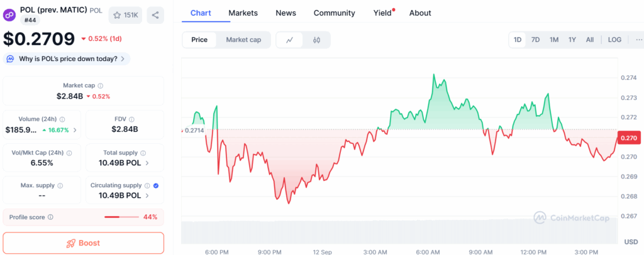Expand Volume (24h) details chevron

click(x=74, y=130)
